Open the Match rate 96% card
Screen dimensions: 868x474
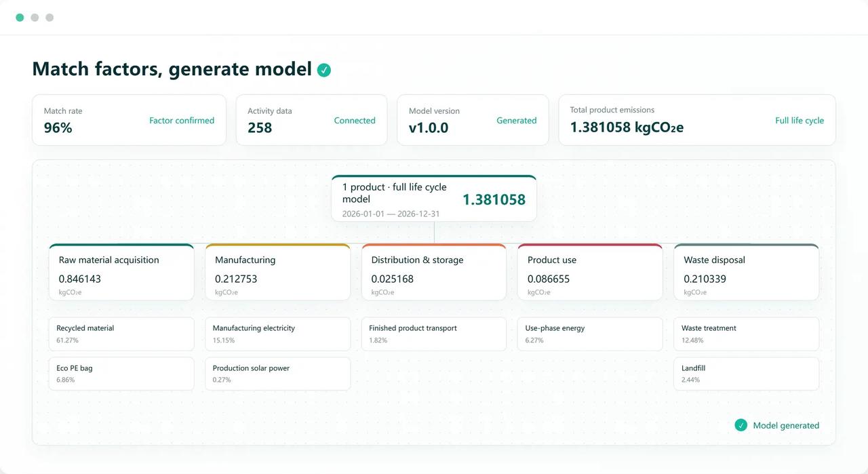pos(129,120)
